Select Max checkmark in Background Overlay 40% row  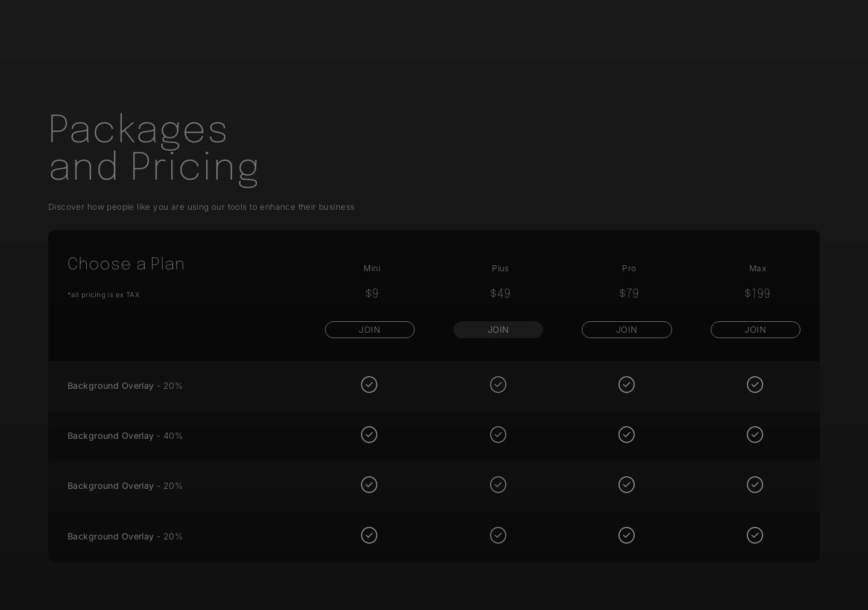click(755, 435)
